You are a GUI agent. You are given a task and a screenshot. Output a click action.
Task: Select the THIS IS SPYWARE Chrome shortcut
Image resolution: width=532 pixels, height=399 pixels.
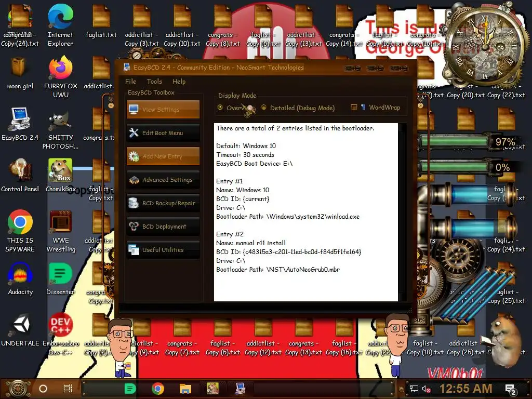[x=20, y=231]
